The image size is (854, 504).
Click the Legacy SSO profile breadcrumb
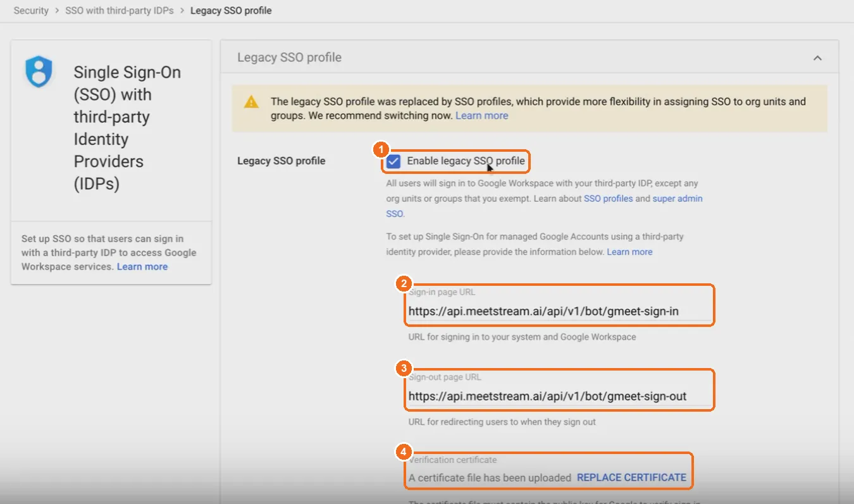tap(231, 11)
